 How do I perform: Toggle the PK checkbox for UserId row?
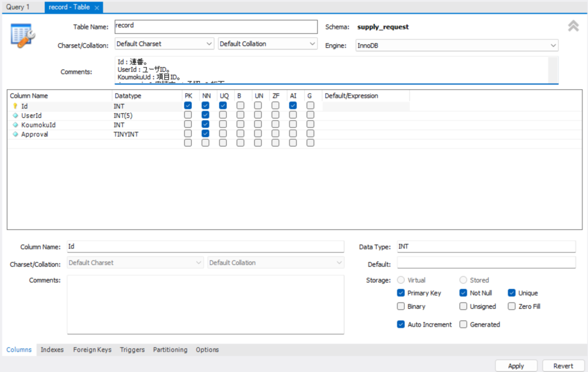pyautogui.click(x=188, y=115)
